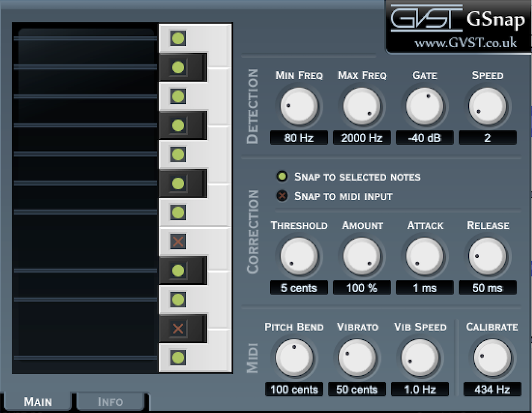This screenshot has width=532, height=413.
Task: Select the Main tab
Action: 37,402
